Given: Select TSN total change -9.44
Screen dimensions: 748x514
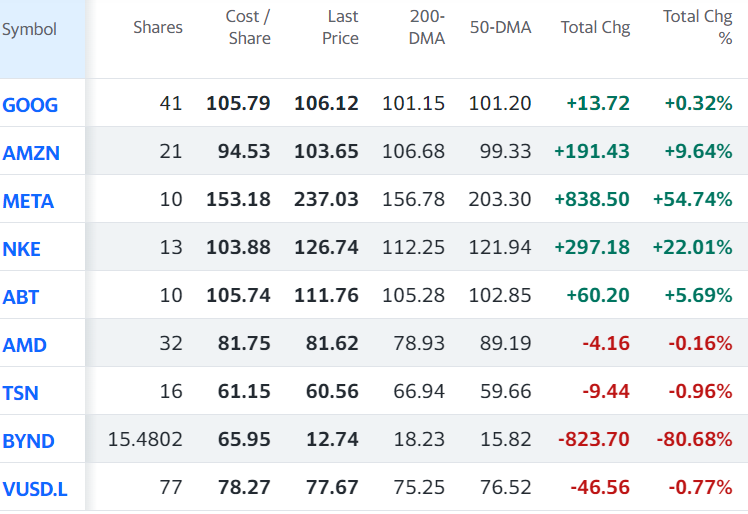Looking at the screenshot, I should [606, 392].
